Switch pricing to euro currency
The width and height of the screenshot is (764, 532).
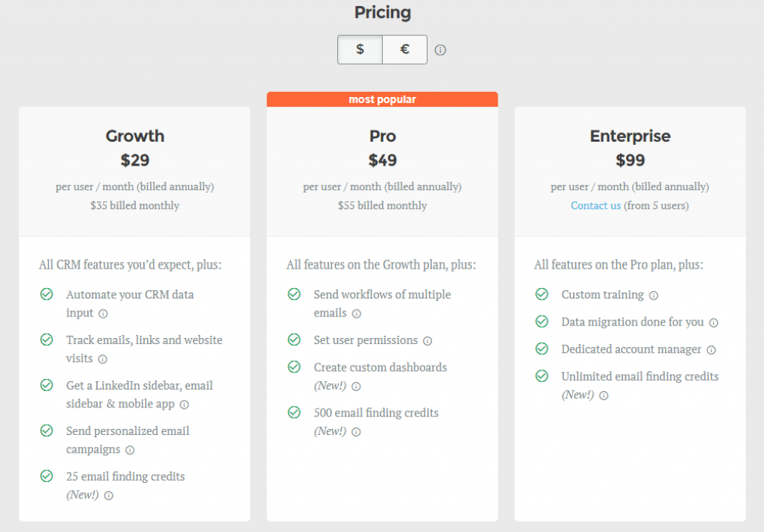[x=404, y=49]
